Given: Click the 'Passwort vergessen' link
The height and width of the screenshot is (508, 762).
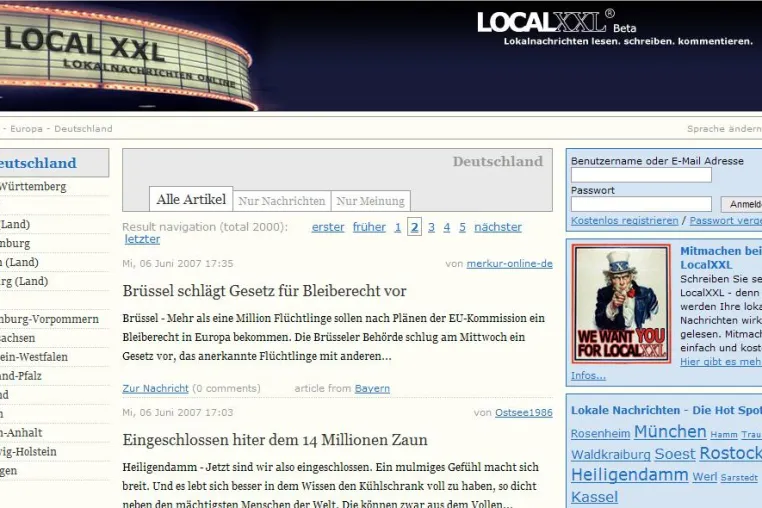Looking at the screenshot, I should [726, 221].
